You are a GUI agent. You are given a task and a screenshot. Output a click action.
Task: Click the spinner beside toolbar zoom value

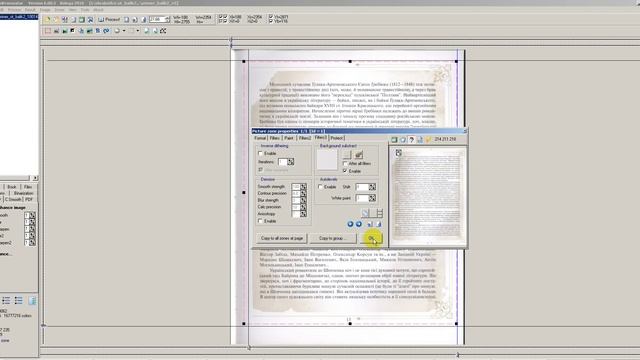(168, 19)
